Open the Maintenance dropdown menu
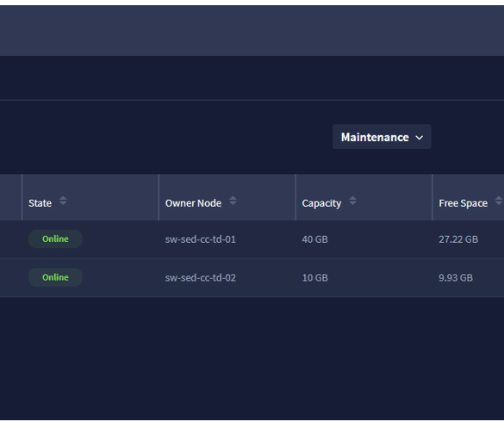Image resolution: width=504 pixels, height=428 pixels. (x=382, y=137)
